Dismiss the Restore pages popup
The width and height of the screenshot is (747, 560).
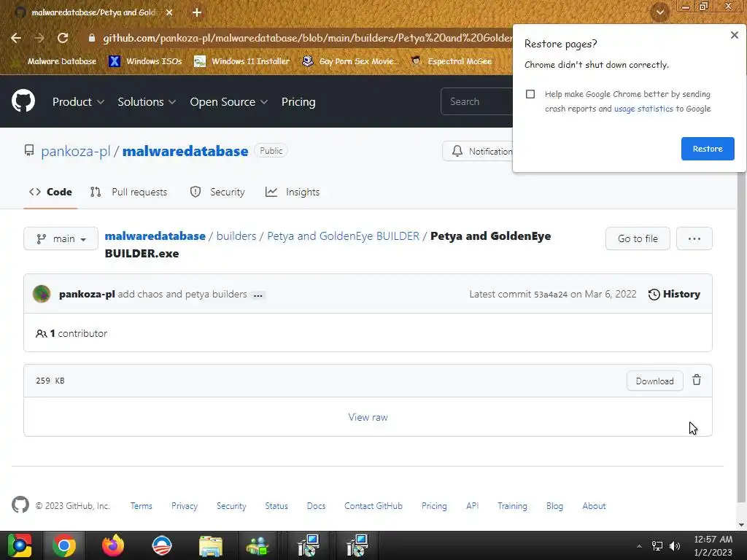[x=734, y=35]
